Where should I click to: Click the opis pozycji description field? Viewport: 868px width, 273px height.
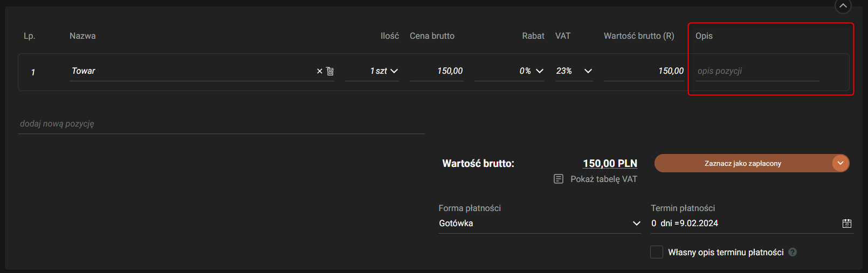[757, 71]
